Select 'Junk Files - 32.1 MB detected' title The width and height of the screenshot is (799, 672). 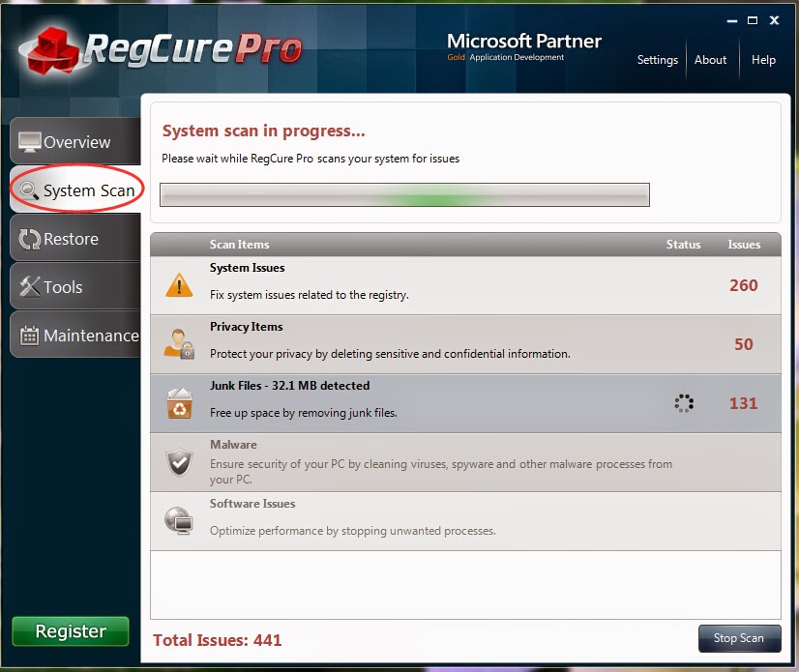289,386
